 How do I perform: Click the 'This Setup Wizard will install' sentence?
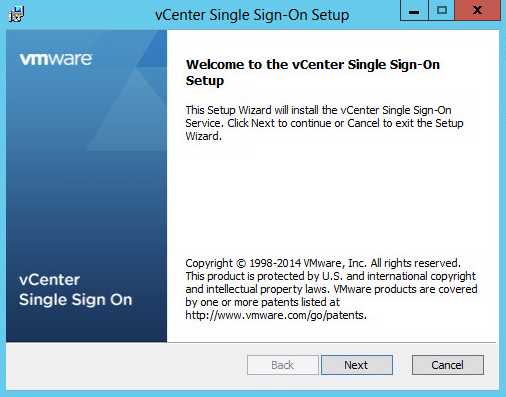click(x=318, y=110)
